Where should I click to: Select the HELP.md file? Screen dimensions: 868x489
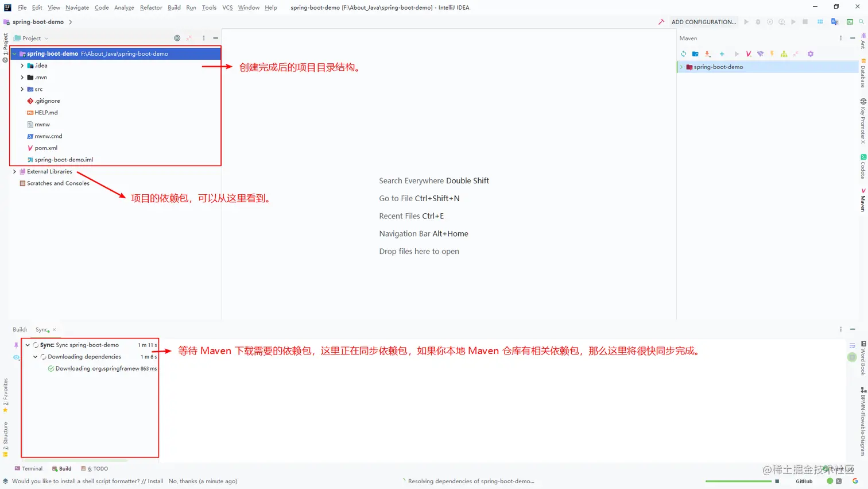(42, 113)
